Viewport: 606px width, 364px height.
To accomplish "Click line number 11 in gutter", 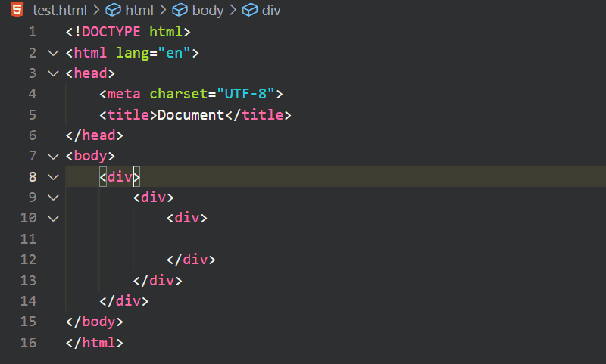I will [x=28, y=239].
